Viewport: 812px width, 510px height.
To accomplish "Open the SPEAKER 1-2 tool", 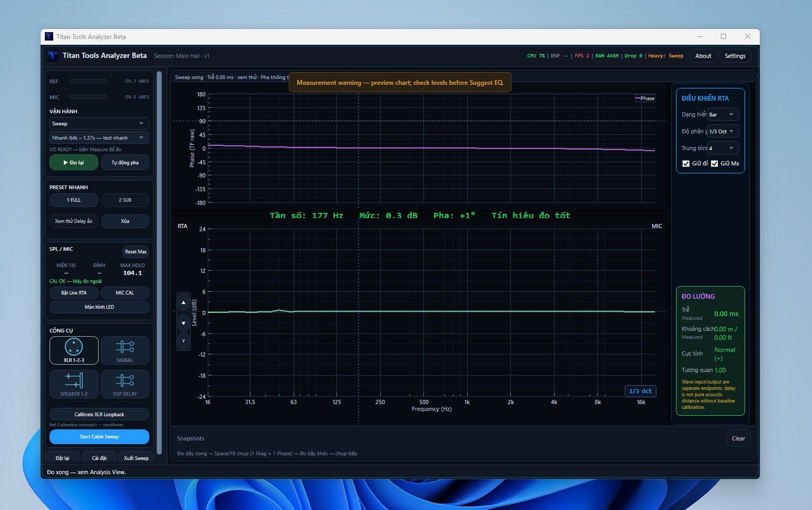I will click(74, 384).
